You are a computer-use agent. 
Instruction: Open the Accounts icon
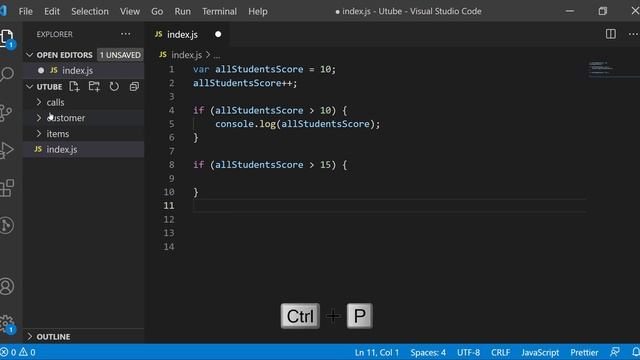click(7, 286)
